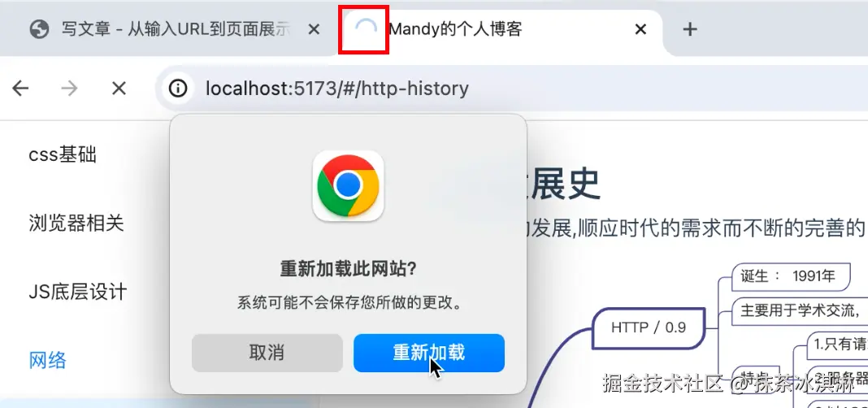Close the Mandy的个人博客 tab
Image resolution: width=868 pixels, height=408 pixels.
pyautogui.click(x=640, y=29)
